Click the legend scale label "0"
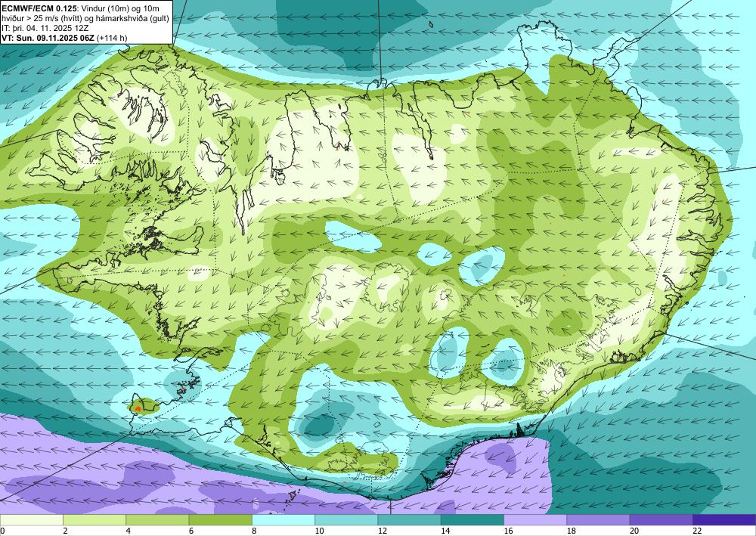The height and width of the screenshot is (536, 756). pos(2,531)
